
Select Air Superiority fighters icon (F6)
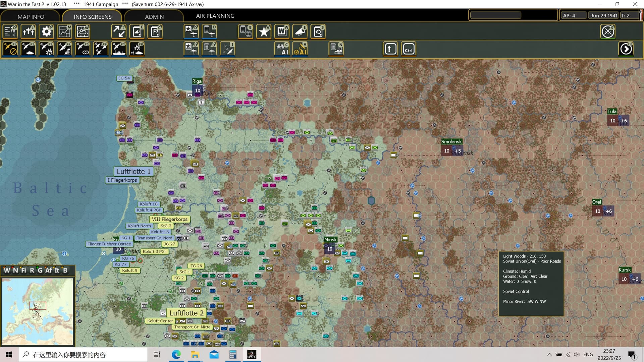101,49
